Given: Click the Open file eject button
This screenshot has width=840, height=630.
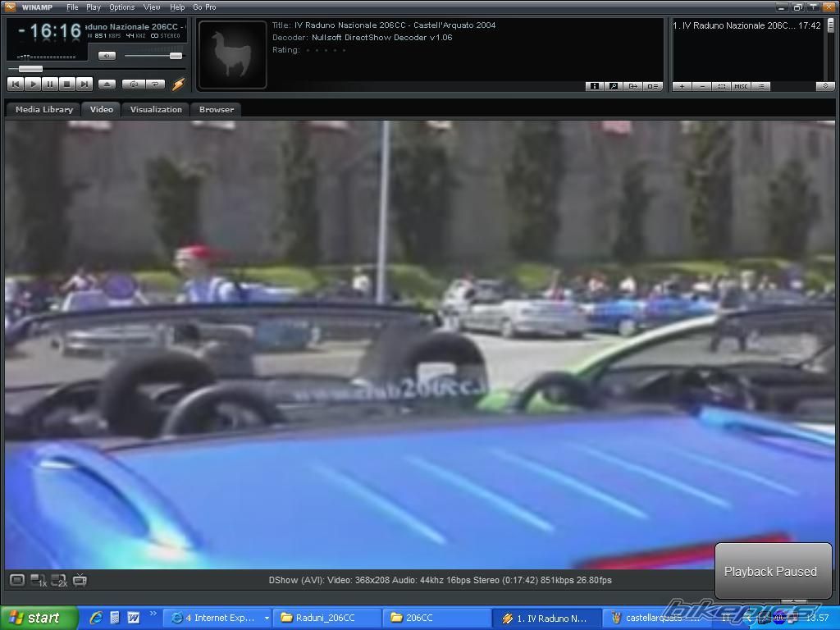Looking at the screenshot, I should click(x=107, y=84).
